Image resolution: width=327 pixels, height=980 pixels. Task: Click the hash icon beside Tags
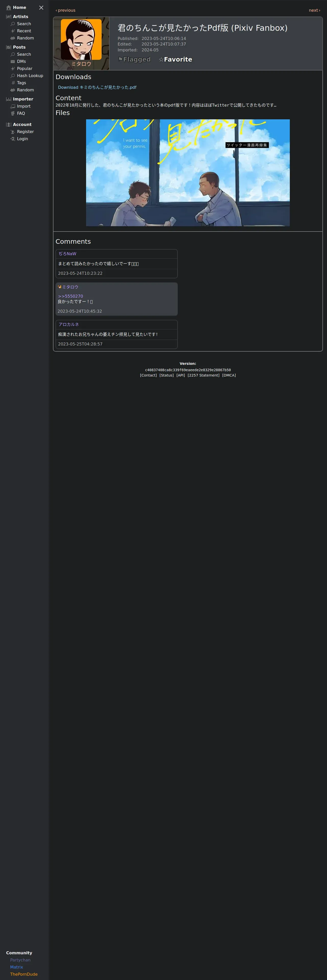coord(13,83)
